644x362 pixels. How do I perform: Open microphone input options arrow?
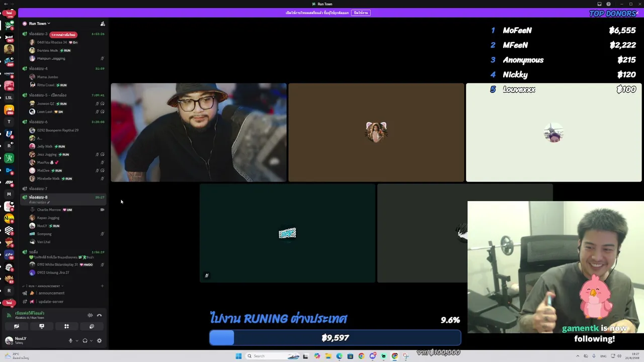[x=77, y=341]
